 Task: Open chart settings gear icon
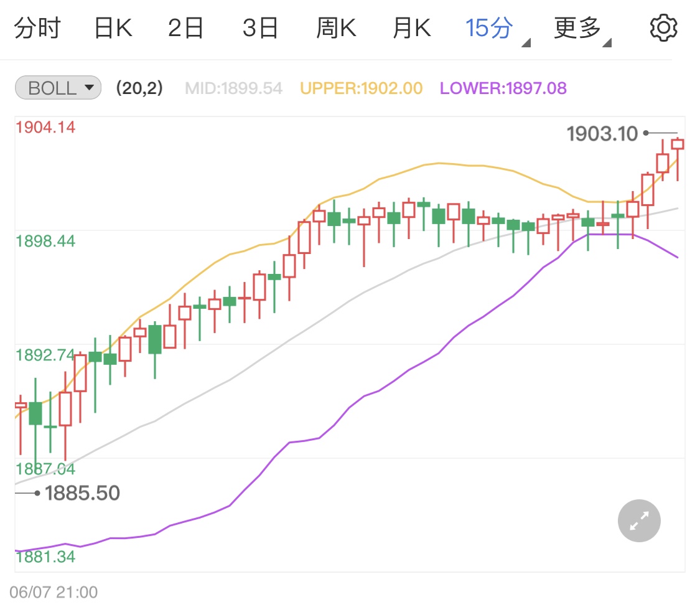pyautogui.click(x=663, y=27)
